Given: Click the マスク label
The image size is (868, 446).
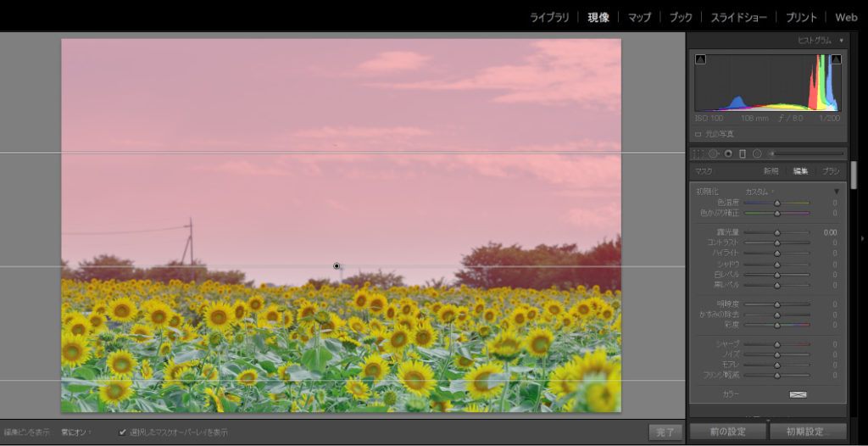Looking at the screenshot, I should 704,171.
